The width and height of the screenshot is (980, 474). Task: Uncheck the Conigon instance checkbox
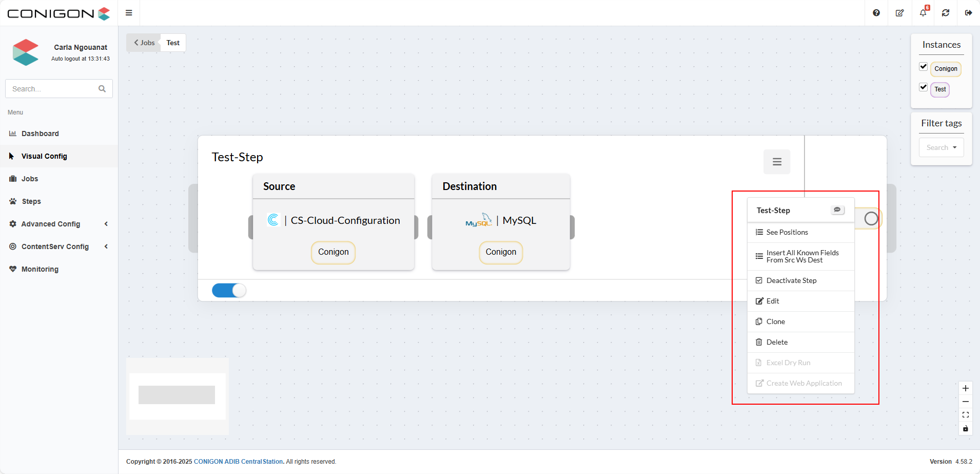[924, 67]
